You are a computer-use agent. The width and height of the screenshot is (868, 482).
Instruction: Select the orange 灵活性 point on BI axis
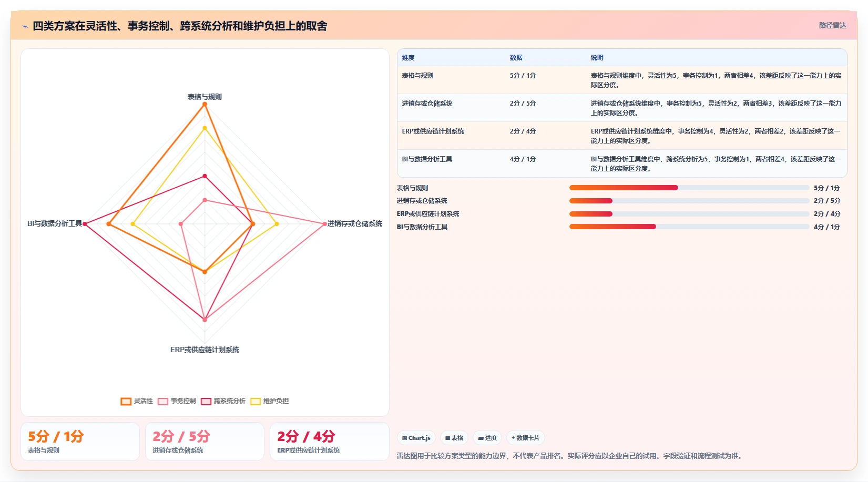[x=109, y=224]
